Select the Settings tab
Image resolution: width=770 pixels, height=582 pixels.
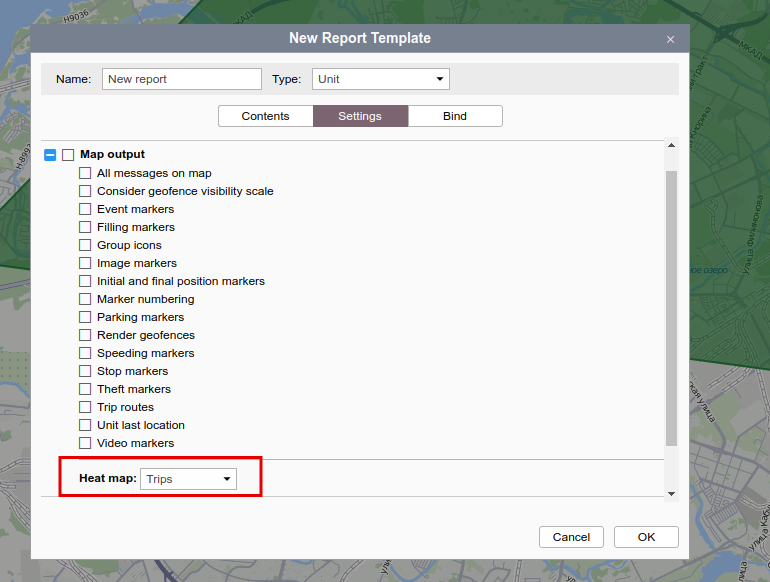coord(360,116)
